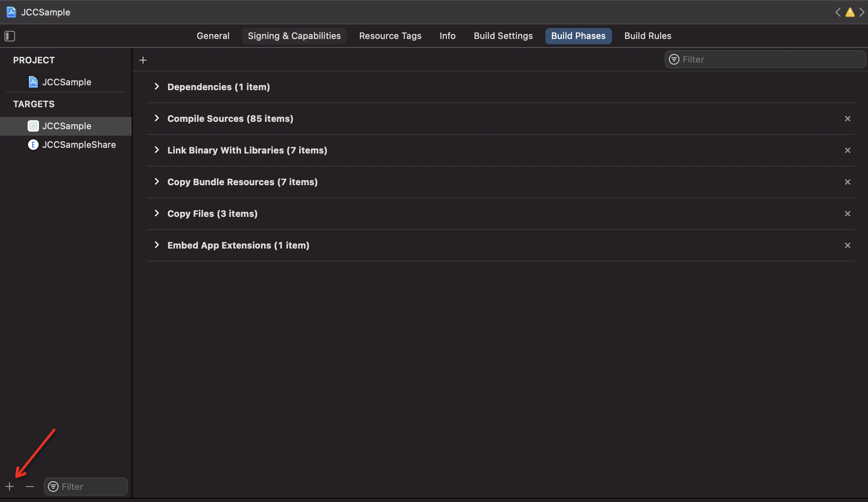This screenshot has height=502, width=868.
Task: Open the Build Rules tab
Action: point(648,36)
